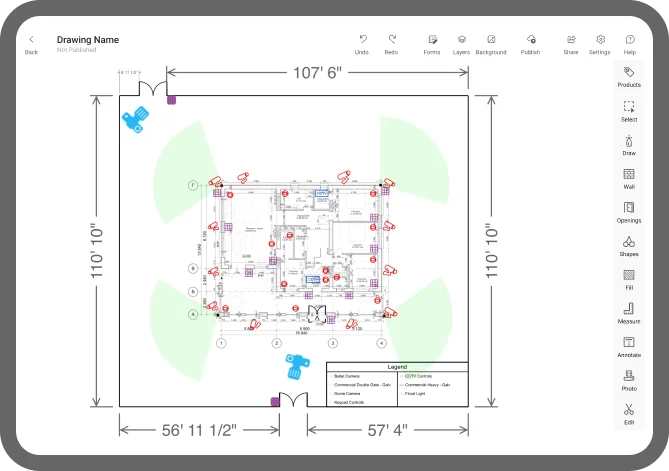The width and height of the screenshot is (669, 471).
Task: Activate the Fill tool
Action: tap(629, 280)
